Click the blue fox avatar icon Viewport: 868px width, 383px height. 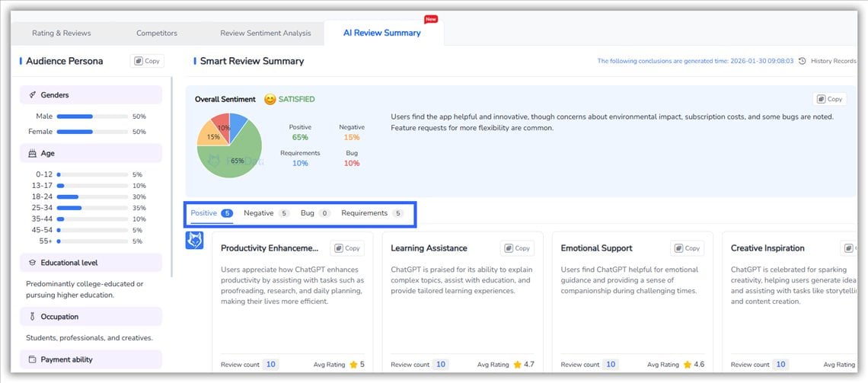point(194,240)
